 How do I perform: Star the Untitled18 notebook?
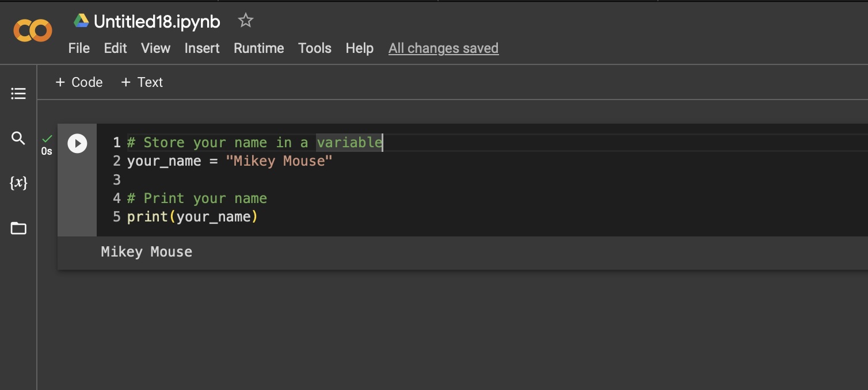click(245, 20)
